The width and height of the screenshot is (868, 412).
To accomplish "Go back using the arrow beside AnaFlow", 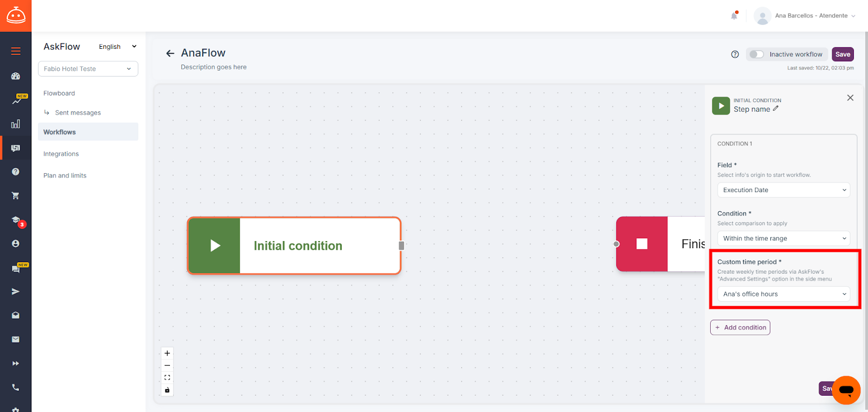I will click(x=170, y=53).
